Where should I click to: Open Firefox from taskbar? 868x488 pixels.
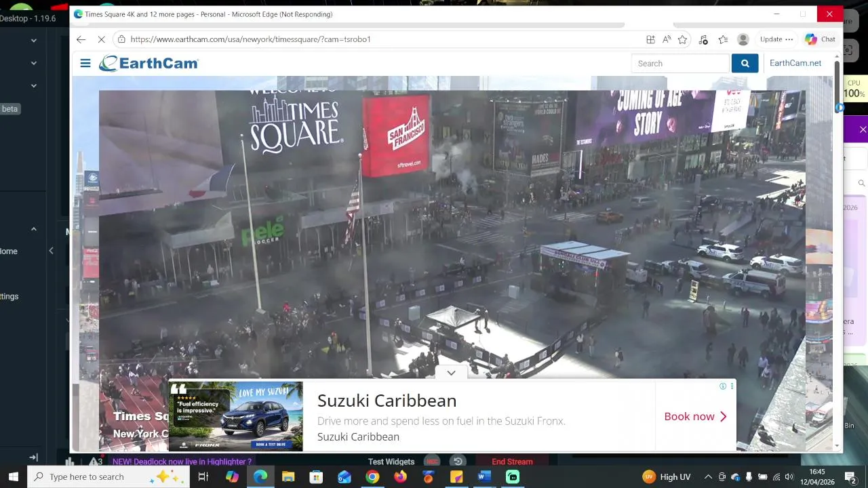tap(400, 476)
